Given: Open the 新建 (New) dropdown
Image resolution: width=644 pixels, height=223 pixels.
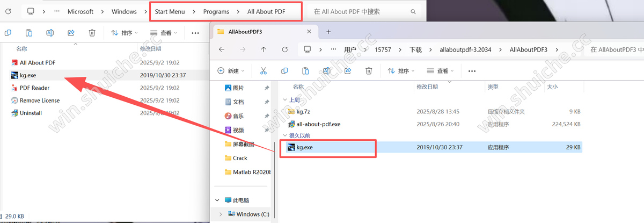Looking at the screenshot, I should coord(231,71).
